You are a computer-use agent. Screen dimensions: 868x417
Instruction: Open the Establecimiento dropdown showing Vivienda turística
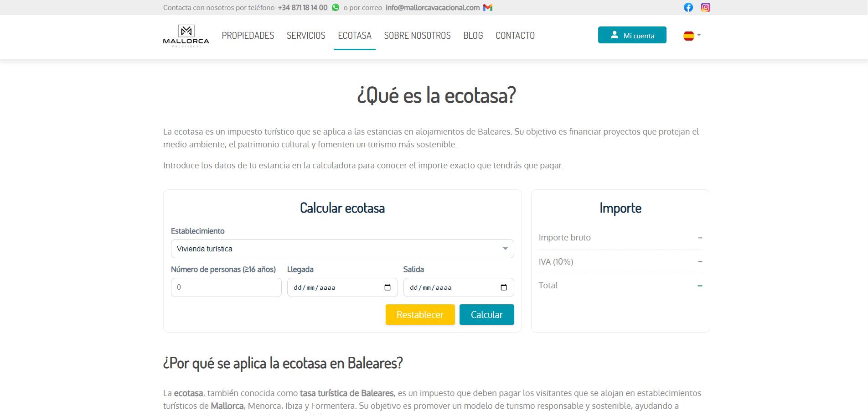point(342,249)
